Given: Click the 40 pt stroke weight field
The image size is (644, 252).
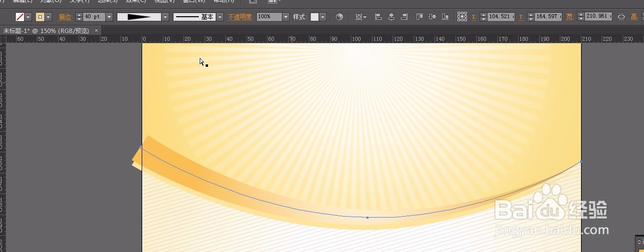Looking at the screenshot, I should coord(94,17).
